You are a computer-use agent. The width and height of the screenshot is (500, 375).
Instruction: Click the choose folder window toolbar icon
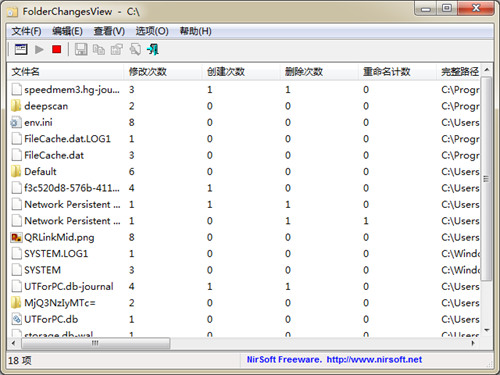[x=21, y=50]
